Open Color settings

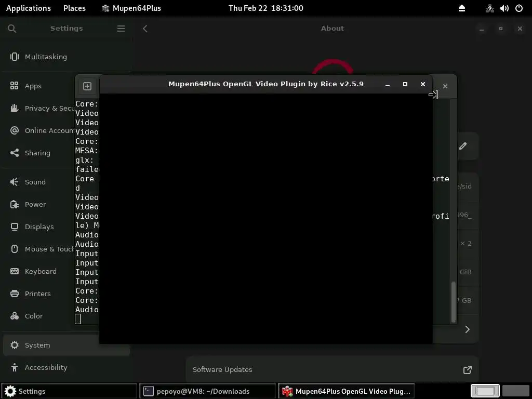(39, 316)
